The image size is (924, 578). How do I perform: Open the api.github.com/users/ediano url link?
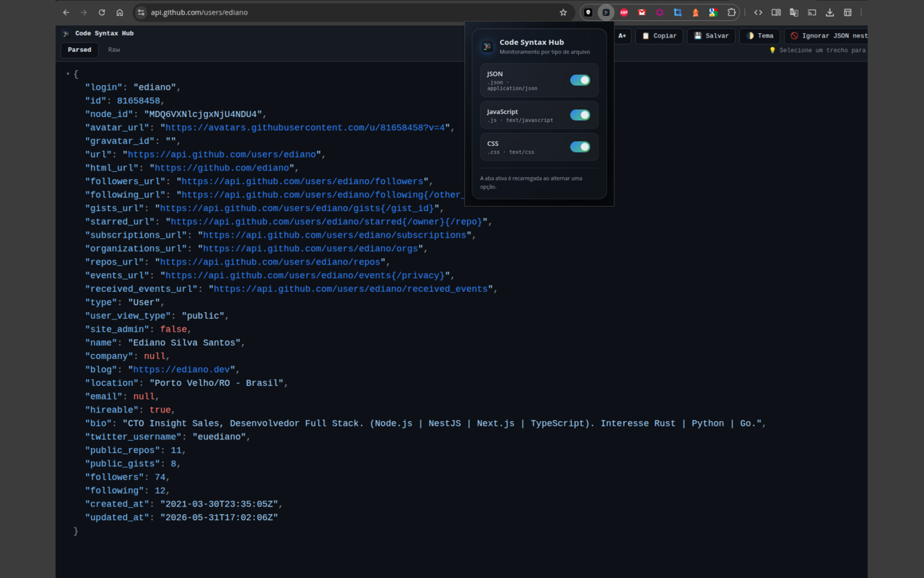point(222,155)
